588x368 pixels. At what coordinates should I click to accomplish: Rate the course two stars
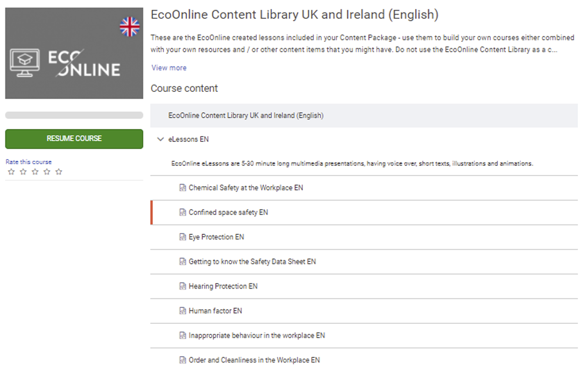coord(24,171)
